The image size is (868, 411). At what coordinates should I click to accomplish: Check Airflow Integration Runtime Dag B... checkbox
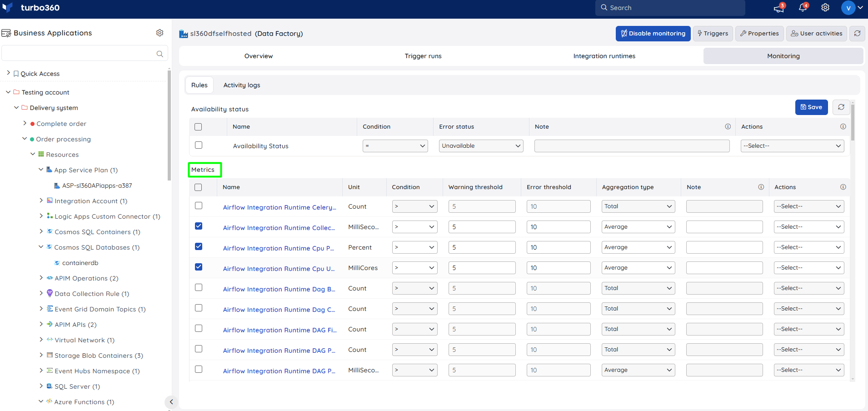click(x=199, y=287)
